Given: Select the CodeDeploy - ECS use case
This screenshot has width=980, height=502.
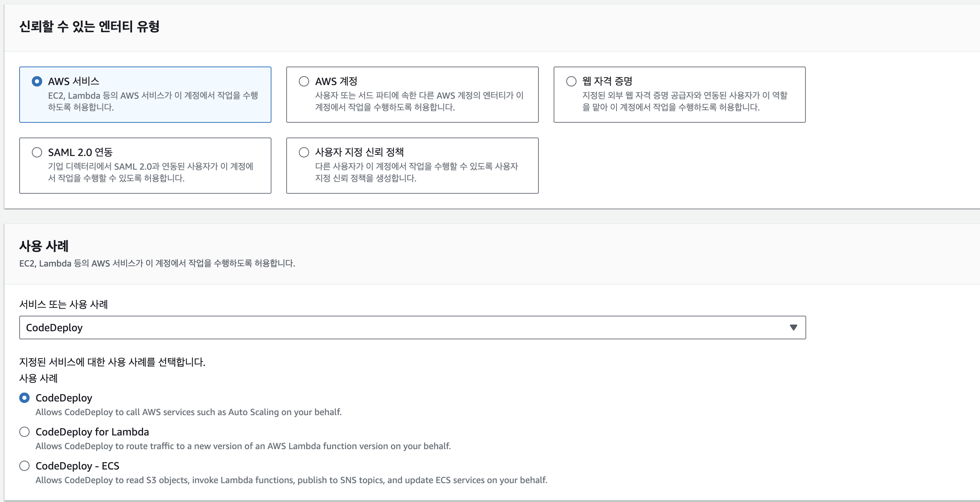Looking at the screenshot, I should pos(24,465).
